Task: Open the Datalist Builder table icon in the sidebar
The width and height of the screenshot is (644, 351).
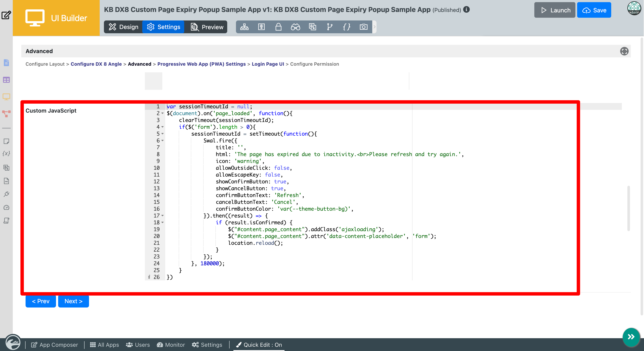Action: 6,80
